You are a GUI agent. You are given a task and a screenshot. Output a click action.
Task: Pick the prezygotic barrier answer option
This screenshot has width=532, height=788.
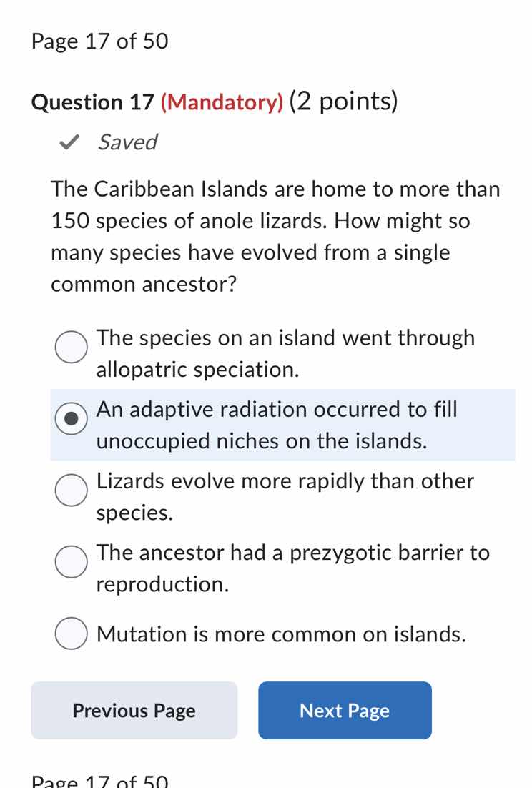click(x=71, y=562)
